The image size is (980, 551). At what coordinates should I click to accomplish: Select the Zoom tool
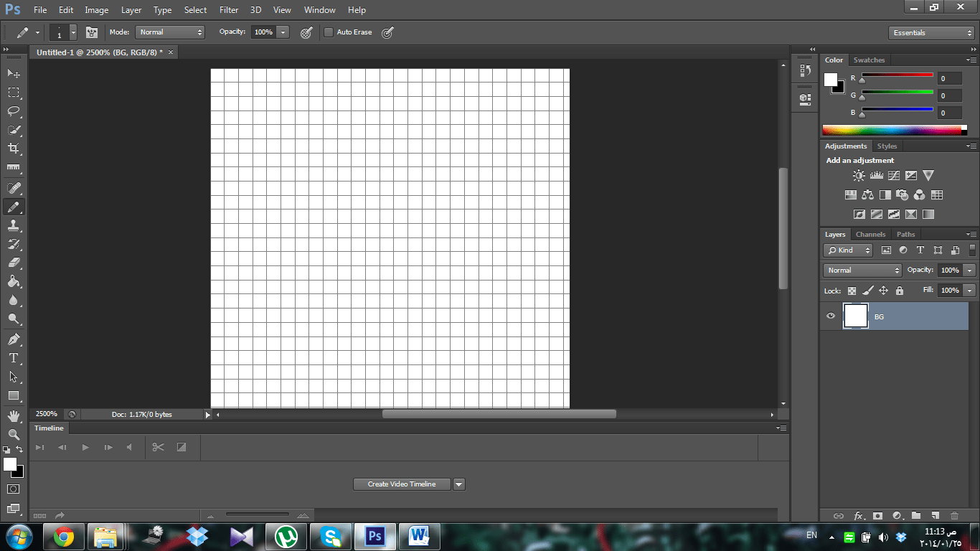[x=13, y=434]
